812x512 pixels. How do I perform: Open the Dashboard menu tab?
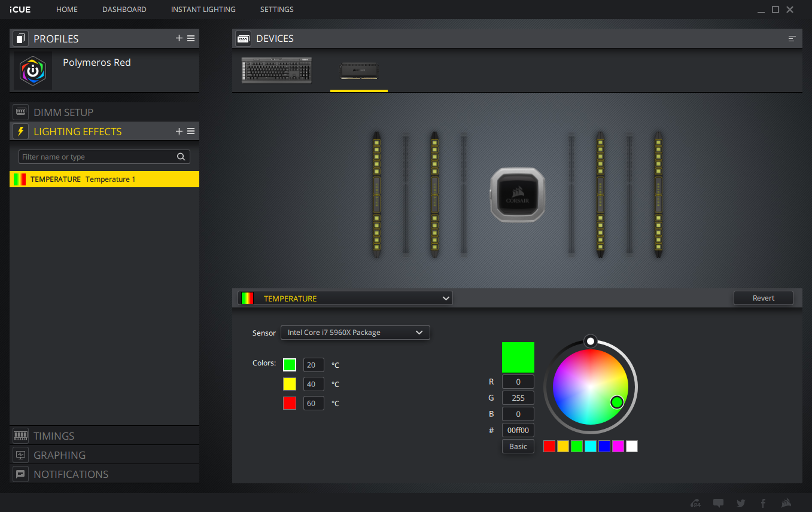tap(124, 10)
